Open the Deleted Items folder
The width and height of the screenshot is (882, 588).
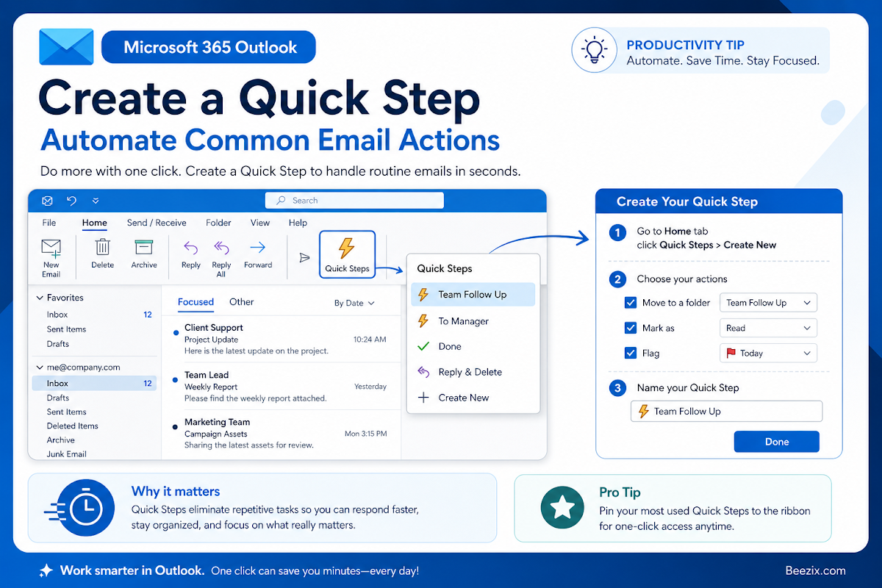73,426
